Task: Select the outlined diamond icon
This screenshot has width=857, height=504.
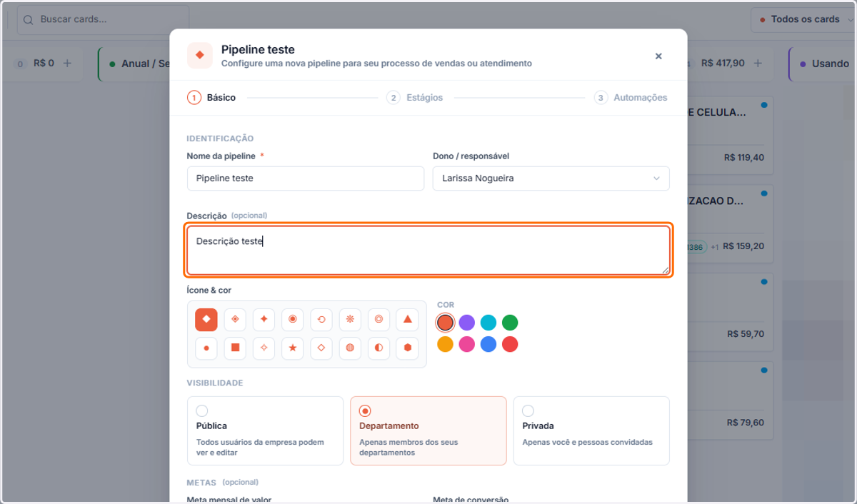Action: [x=321, y=348]
